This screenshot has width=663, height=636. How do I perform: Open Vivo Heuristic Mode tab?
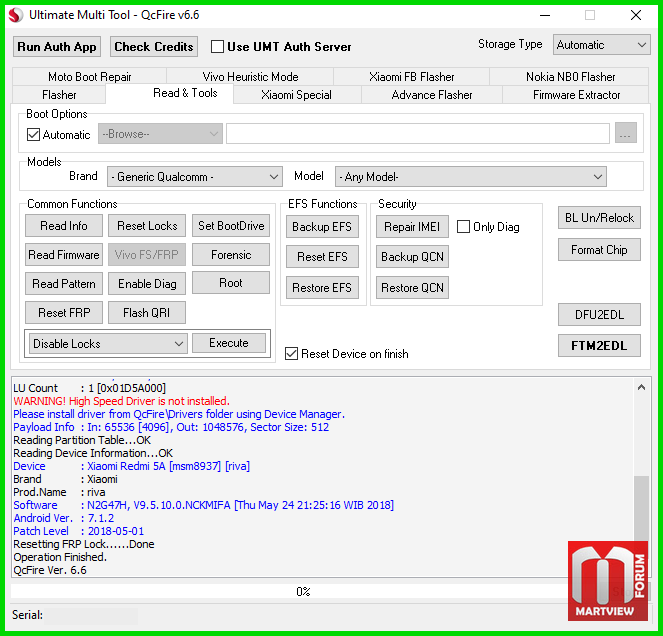(x=250, y=77)
